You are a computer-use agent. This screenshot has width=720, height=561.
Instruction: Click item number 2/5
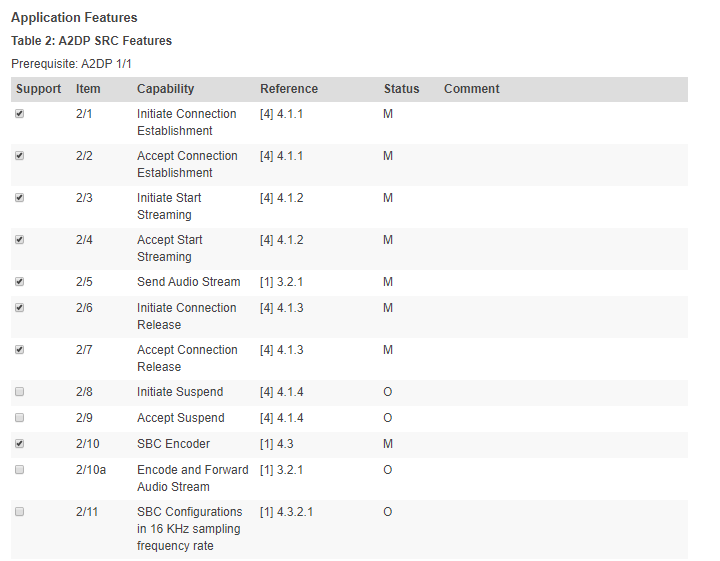pyautogui.click(x=84, y=282)
